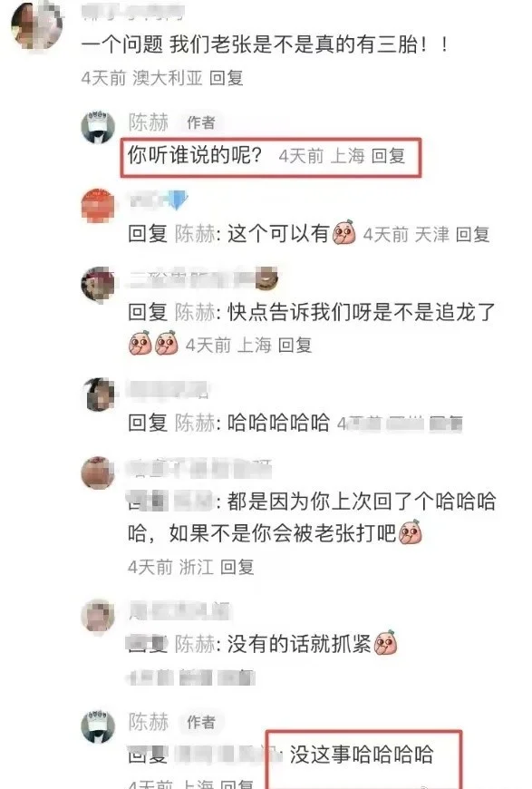Open 陈赫's avatar beside 你听谁说的呢
532x789 pixels.
(98, 126)
